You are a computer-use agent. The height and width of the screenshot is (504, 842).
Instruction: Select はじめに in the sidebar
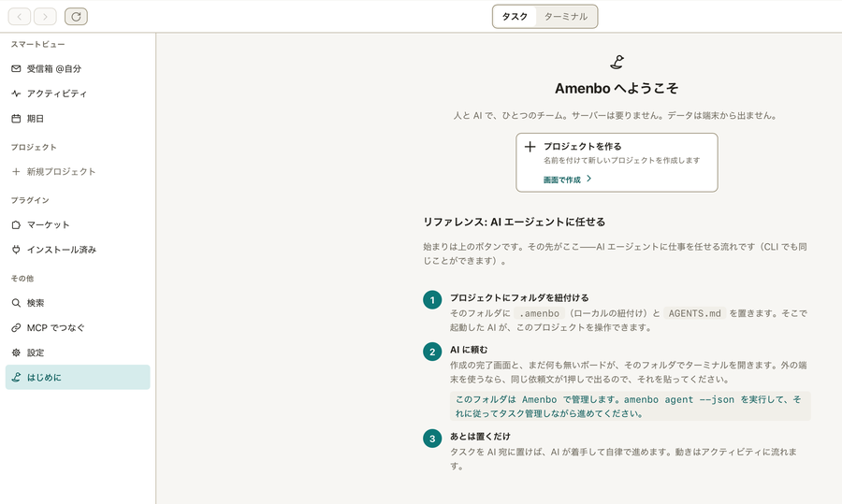tap(78, 378)
